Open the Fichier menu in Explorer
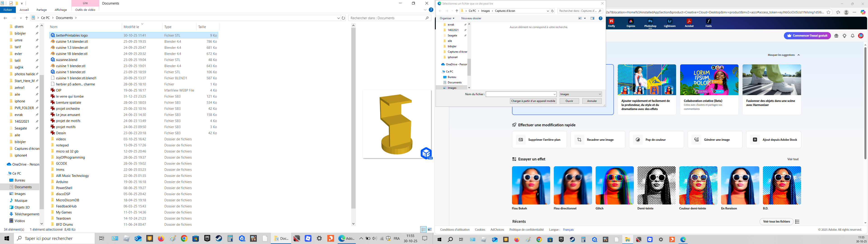Viewport: 868px width, 244px height. pyautogui.click(x=8, y=10)
